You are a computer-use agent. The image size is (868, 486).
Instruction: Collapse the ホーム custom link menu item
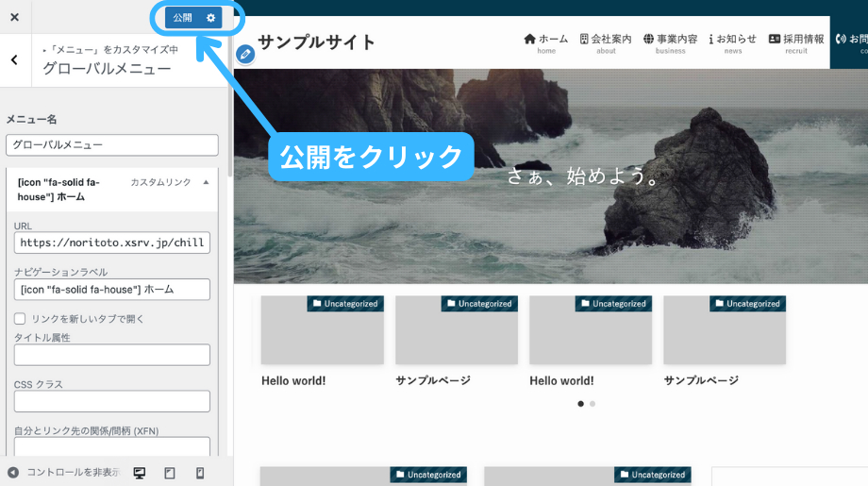tap(207, 182)
